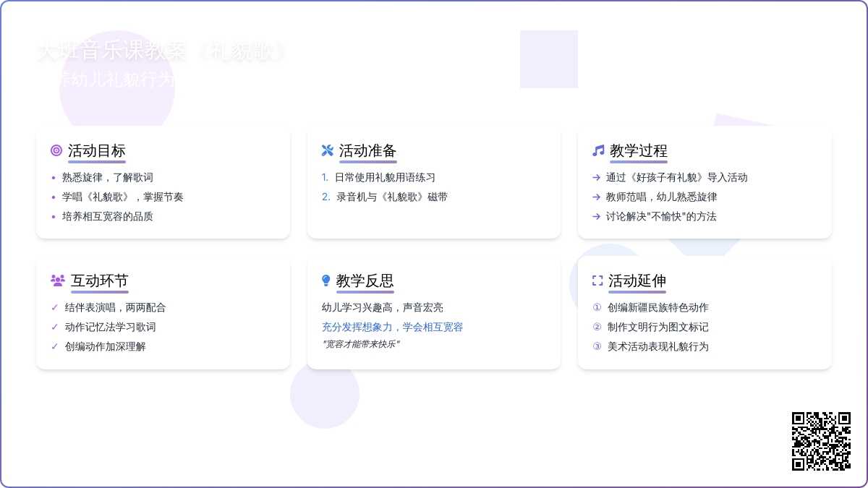Click the arrow before 教师范唱，幼儿熟悉旋律
Screen dimensions: 868x488
pyautogui.click(x=596, y=197)
